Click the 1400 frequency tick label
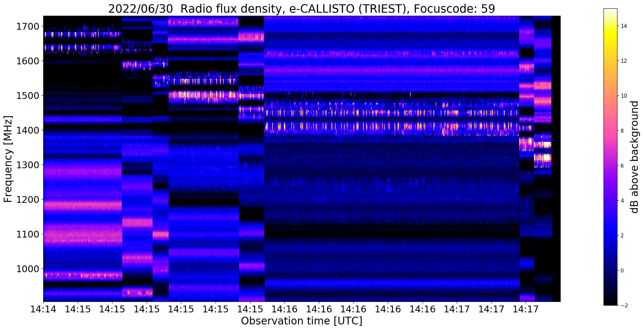644x330 pixels. pos(28,130)
